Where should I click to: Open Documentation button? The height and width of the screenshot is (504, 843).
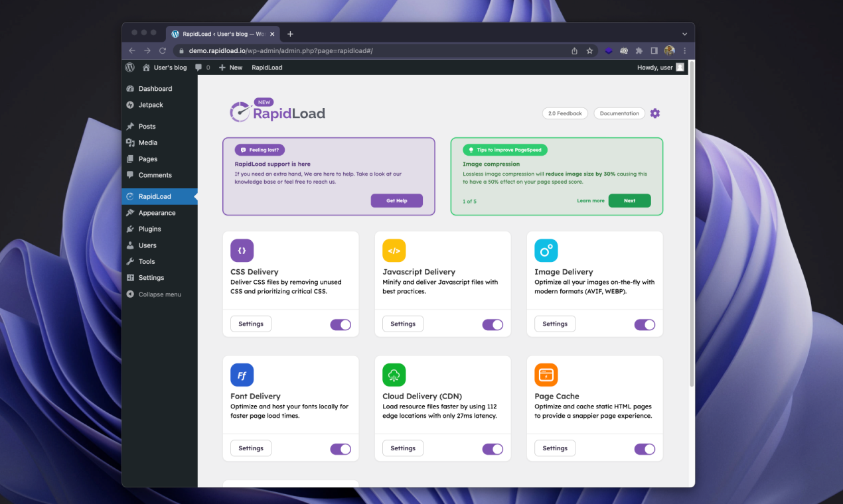click(x=619, y=113)
